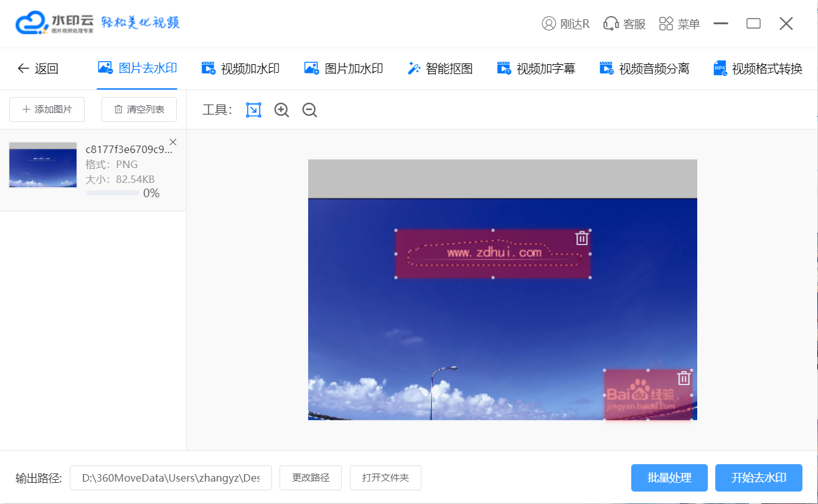
Task: Delete the Baidu watermark selection box
Action: pos(684,378)
